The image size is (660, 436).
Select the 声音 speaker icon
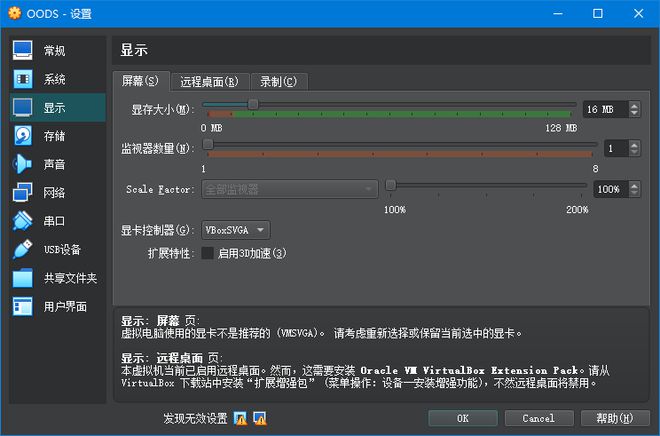pos(22,164)
